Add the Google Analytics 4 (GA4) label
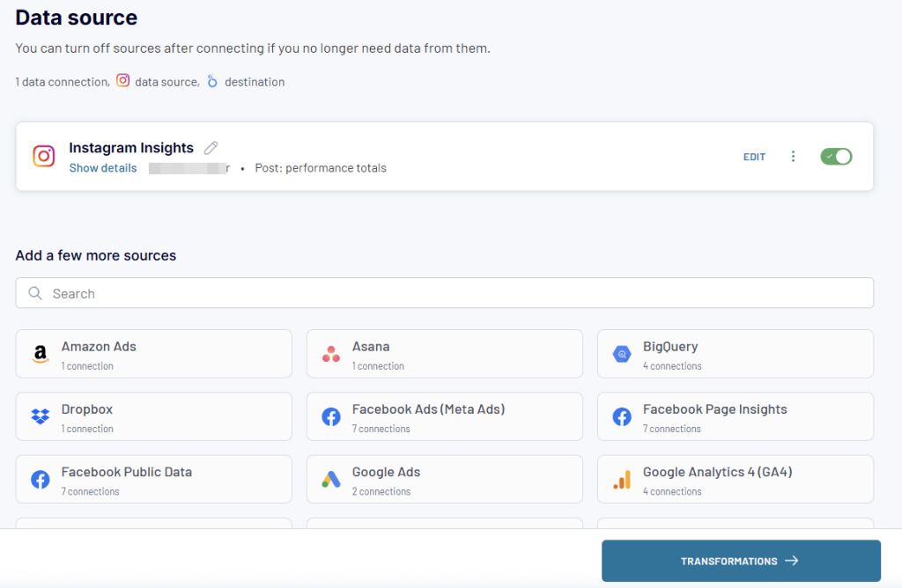Image resolution: width=902 pixels, height=588 pixels. coord(718,472)
